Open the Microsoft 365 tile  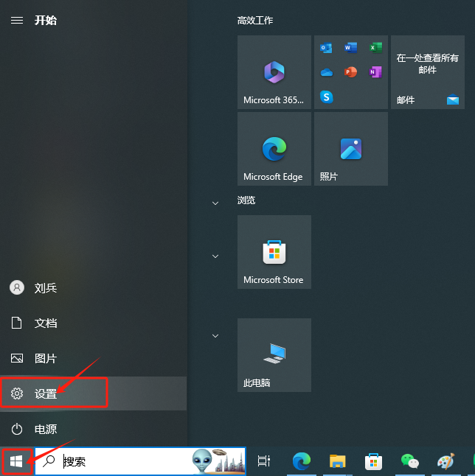[274, 72]
